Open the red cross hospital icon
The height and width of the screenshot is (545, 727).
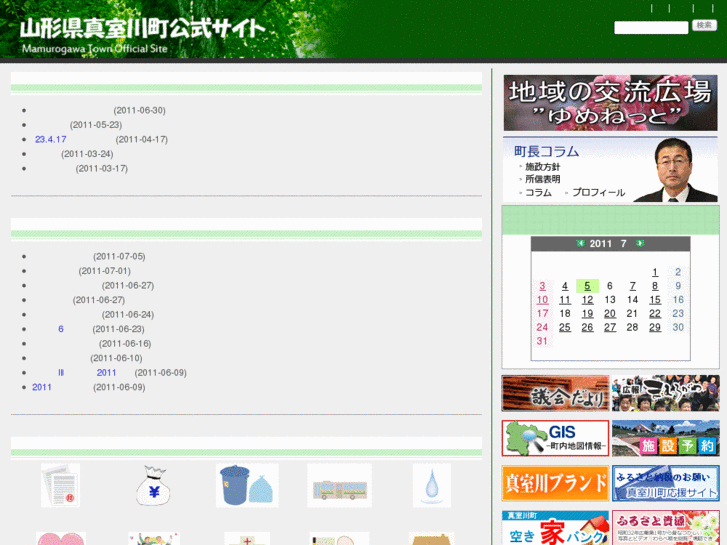pos(247,539)
